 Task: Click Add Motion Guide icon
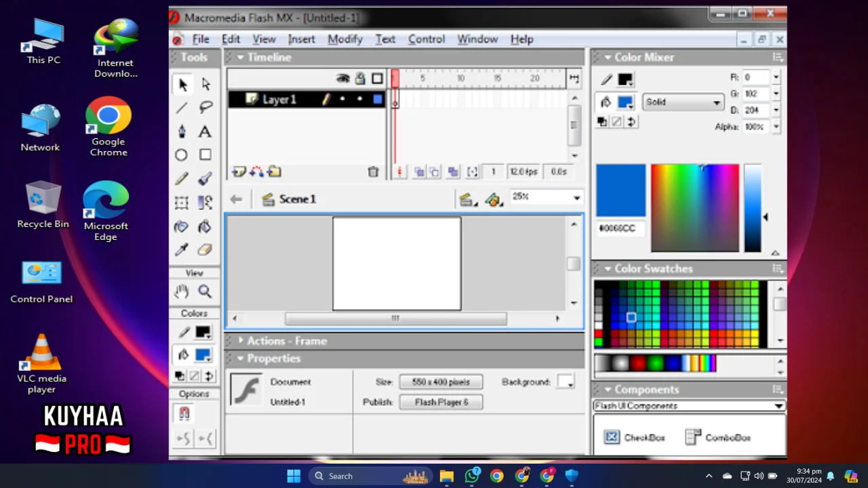(257, 172)
